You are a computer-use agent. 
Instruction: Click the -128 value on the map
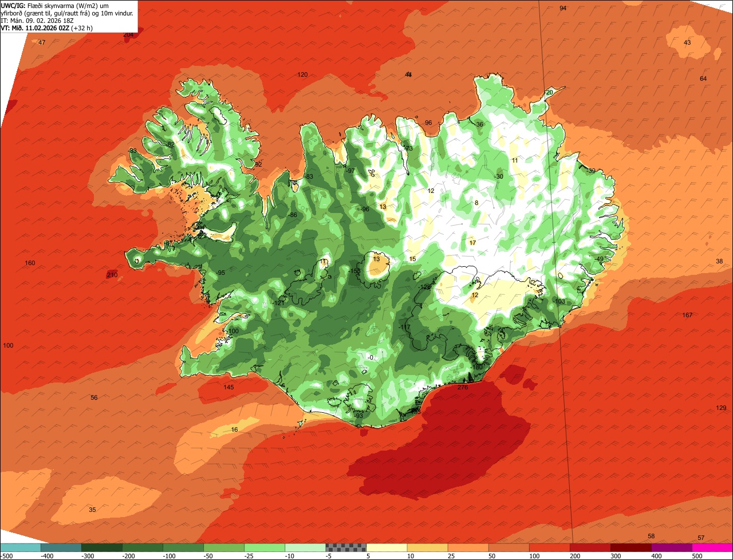[x=424, y=287]
